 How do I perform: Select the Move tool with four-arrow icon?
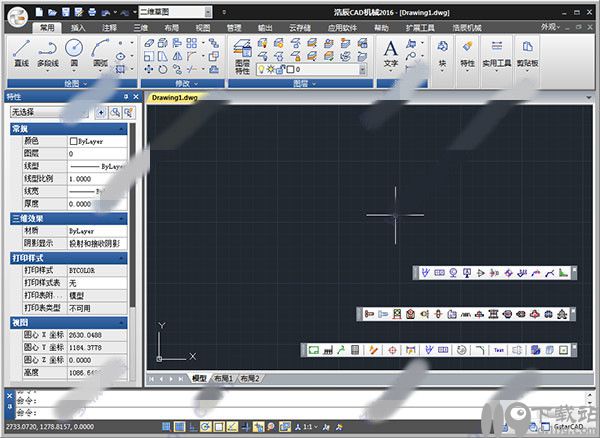pos(149,69)
